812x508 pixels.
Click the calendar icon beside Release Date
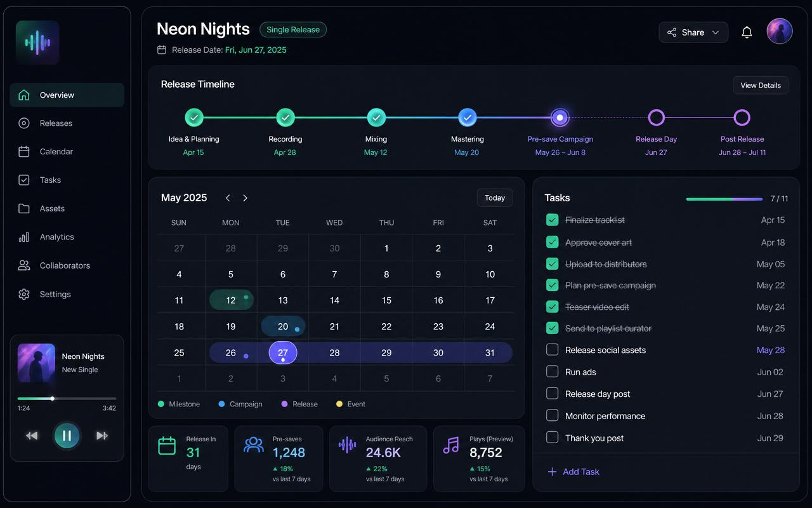pos(162,50)
